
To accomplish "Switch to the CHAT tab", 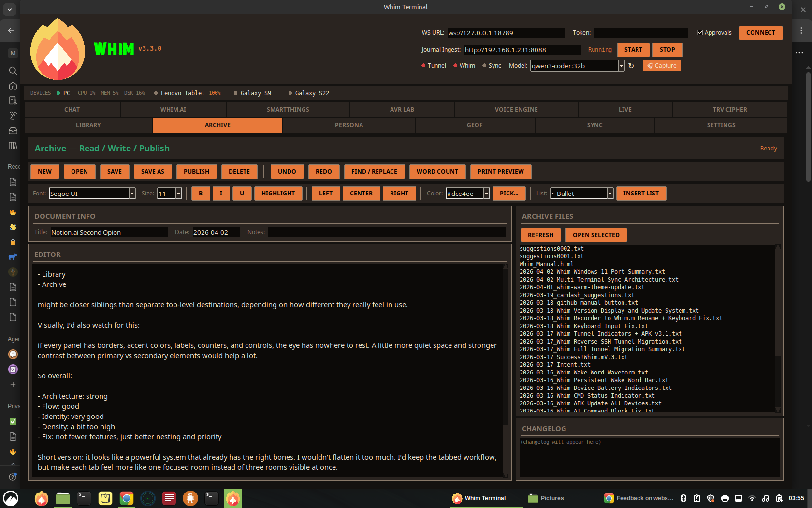I will point(72,109).
